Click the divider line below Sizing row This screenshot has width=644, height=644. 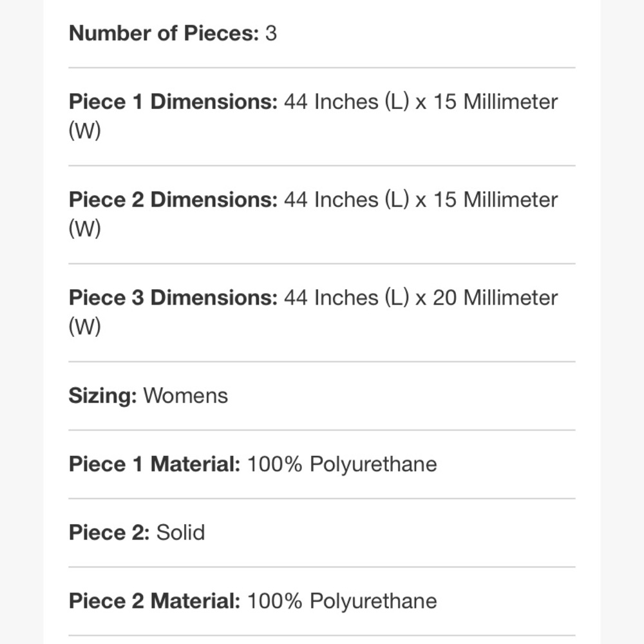(x=322, y=430)
